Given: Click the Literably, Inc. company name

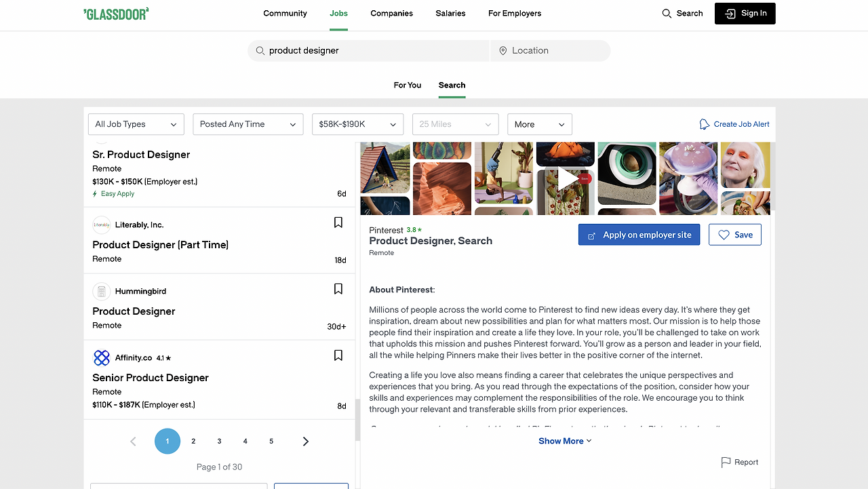Looking at the screenshot, I should pyautogui.click(x=139, y=225).
